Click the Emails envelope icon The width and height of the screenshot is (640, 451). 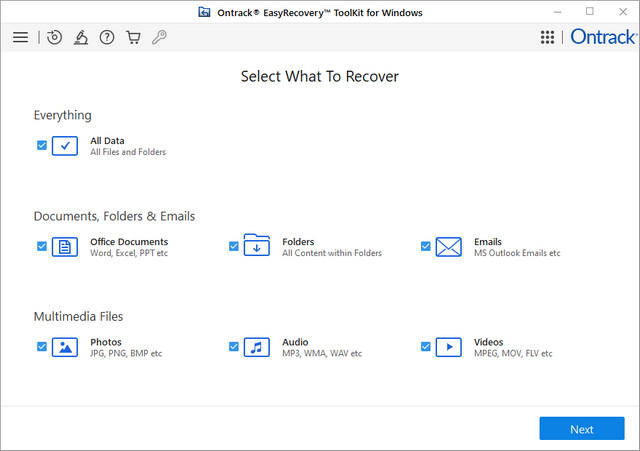tap(448, 246)
